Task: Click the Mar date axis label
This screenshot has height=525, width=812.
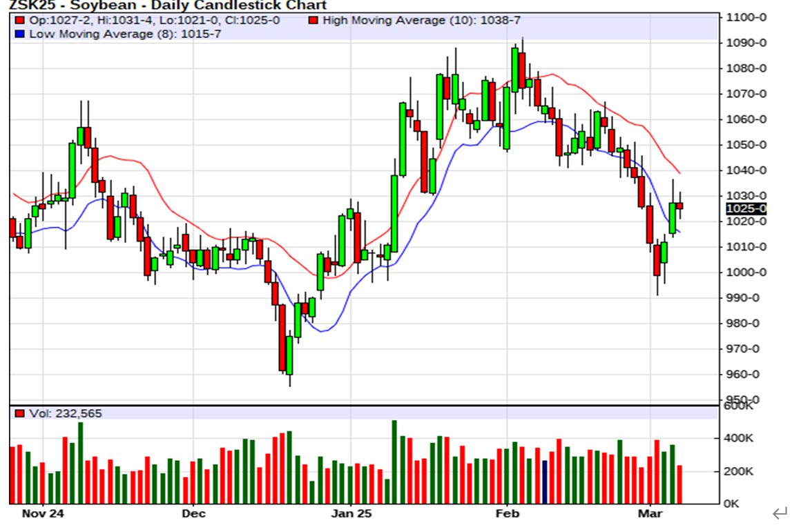Action: tap(650, 513)
